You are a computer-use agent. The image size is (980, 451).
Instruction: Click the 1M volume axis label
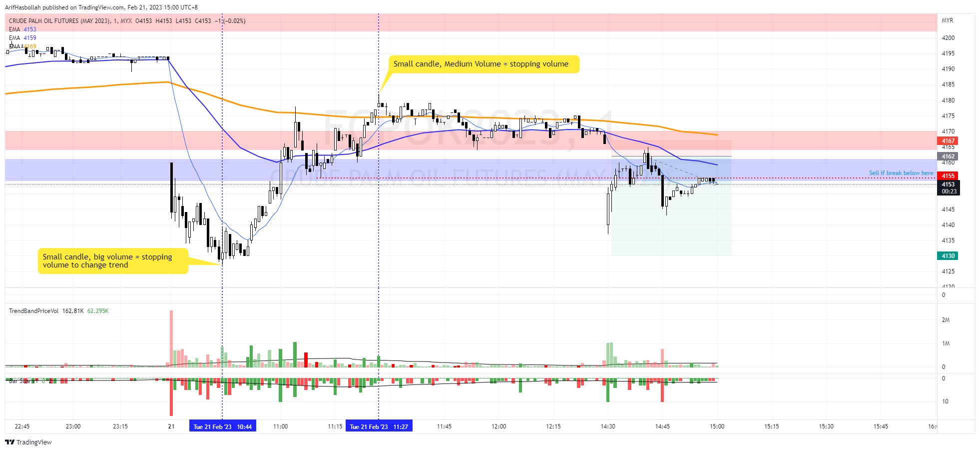point(946,343)
